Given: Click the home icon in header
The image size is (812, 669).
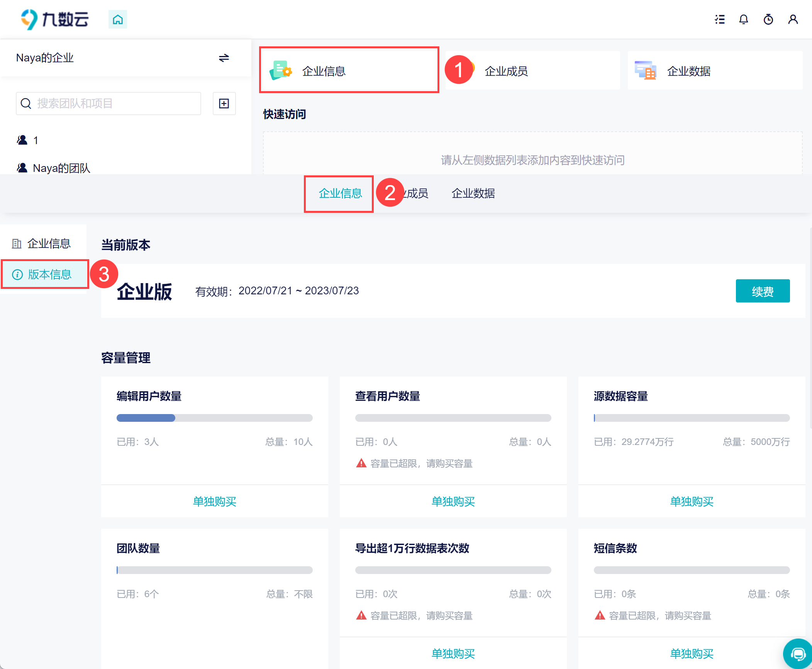Looking at the screenshot, I should click(x=117, y=19).
